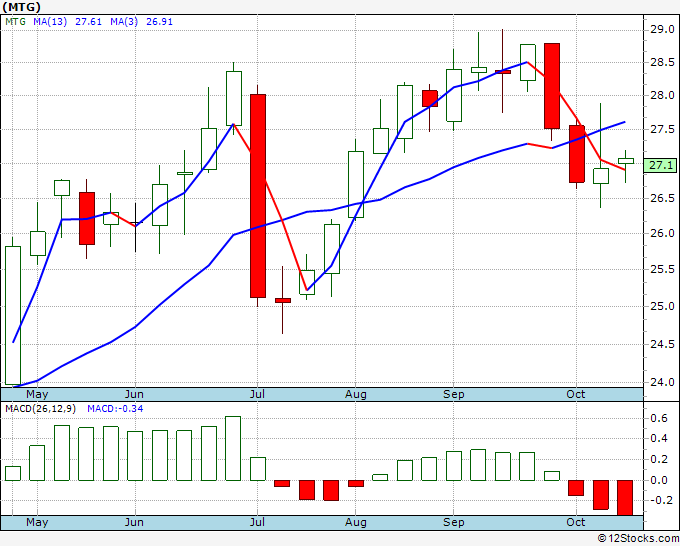680x546 pixels.
Task: Click the tallest MACD histogram bar in late June
Action: pos(233,448)
